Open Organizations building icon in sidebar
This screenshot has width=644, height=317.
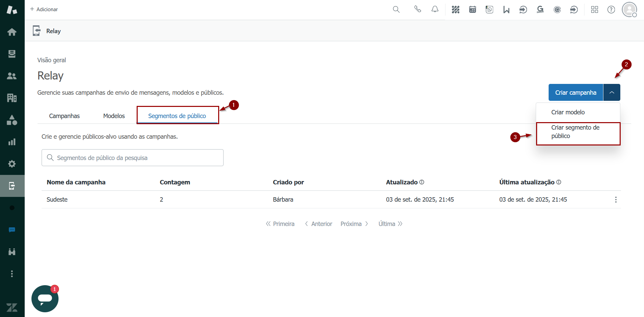click(12, 98)
